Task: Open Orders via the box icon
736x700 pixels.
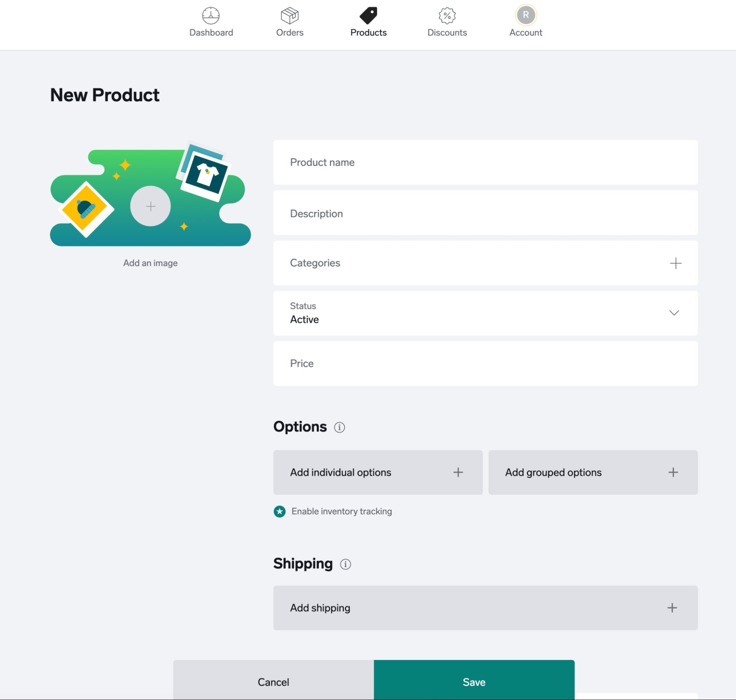Action: pyautogui.click(x=289, y=15)
